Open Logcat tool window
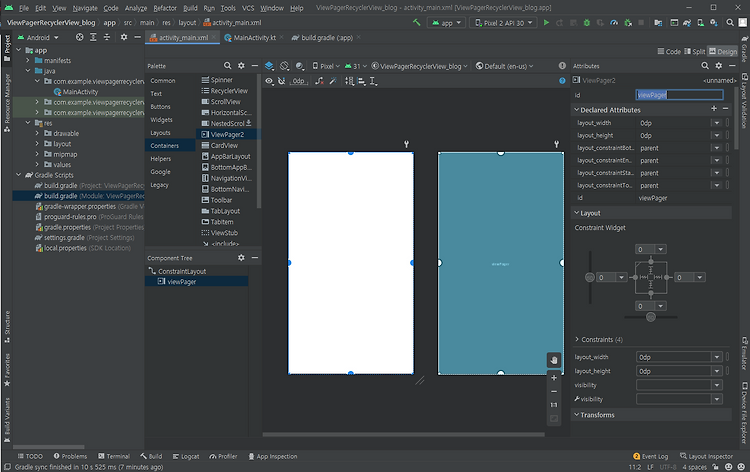Image resolution: width=750 pixels, height=472 pixels. click(x=186, y=456)
